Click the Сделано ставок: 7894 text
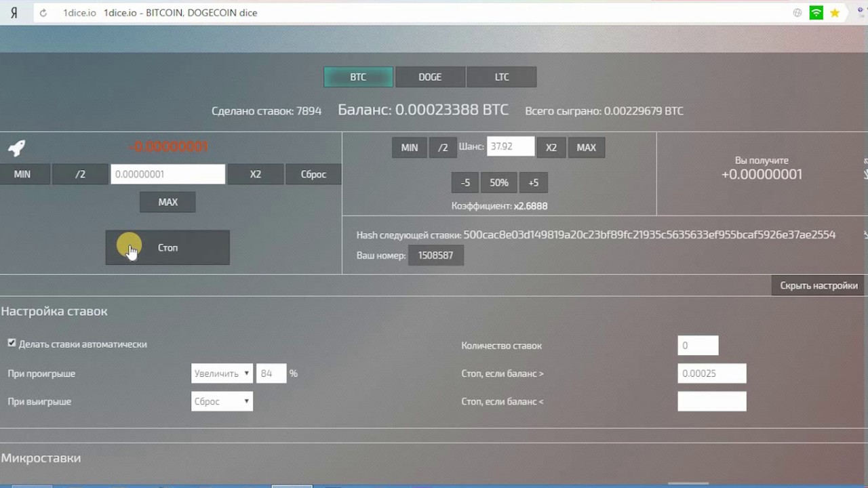The width and height of the screenshot is (868, 488). [x=267, y=110]
